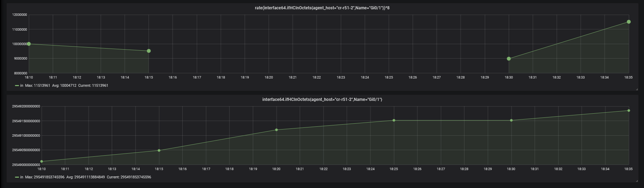The image size is (644, 188).
Task: Open the bottom interface64.ifHCInOctets panel title menu
Action: point(322,100)
